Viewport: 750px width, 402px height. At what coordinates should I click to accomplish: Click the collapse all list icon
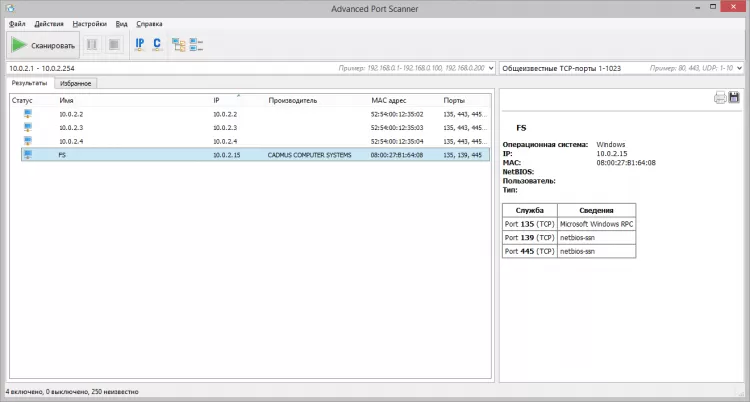[x=195, y=44]
